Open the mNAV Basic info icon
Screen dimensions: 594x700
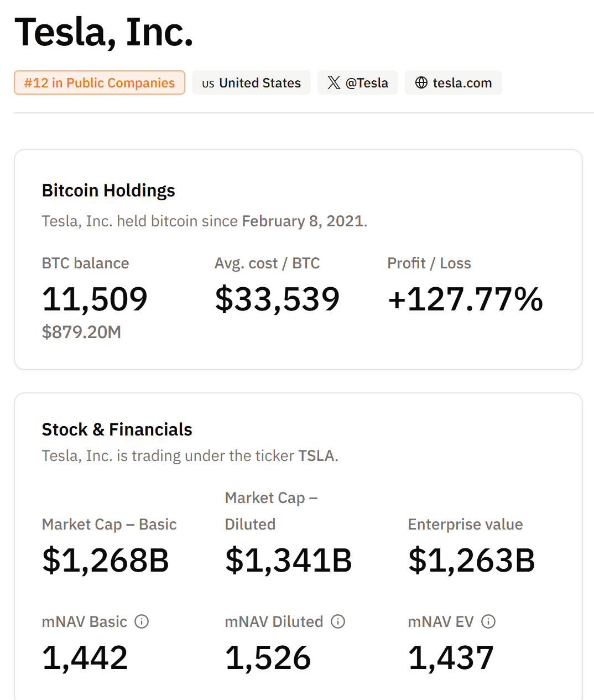[x=142, y=622]
